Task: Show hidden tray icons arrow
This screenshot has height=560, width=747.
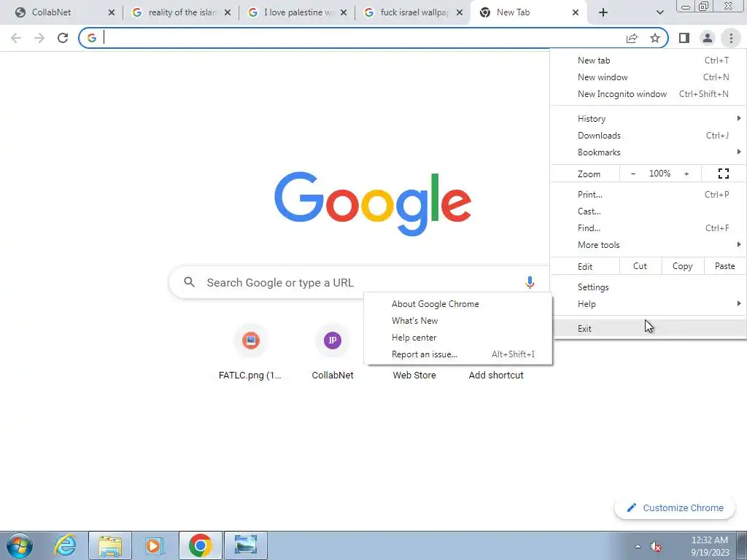Action: pyautogui.click(x=638, y=546)
